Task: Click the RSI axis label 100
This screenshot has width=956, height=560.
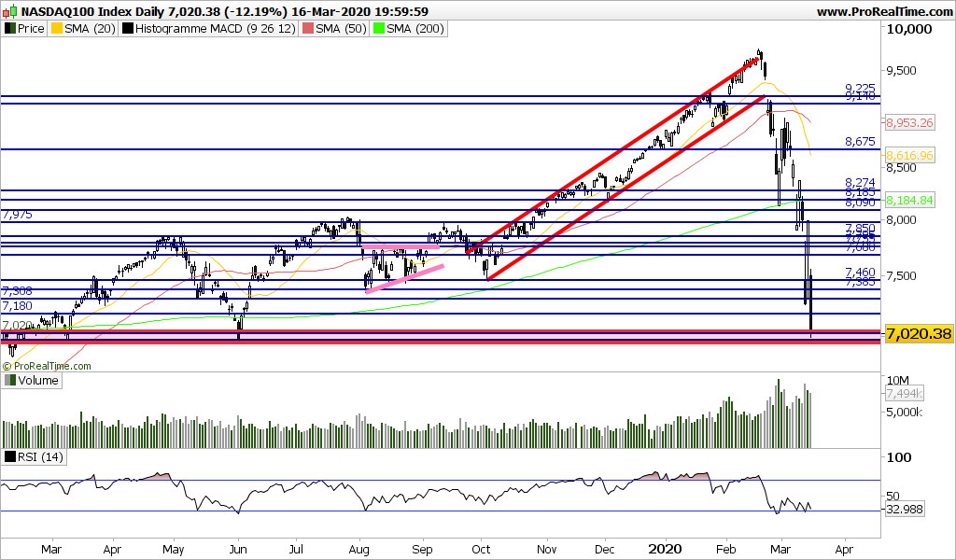Action: pyautogui.click(x=899, y=457)
